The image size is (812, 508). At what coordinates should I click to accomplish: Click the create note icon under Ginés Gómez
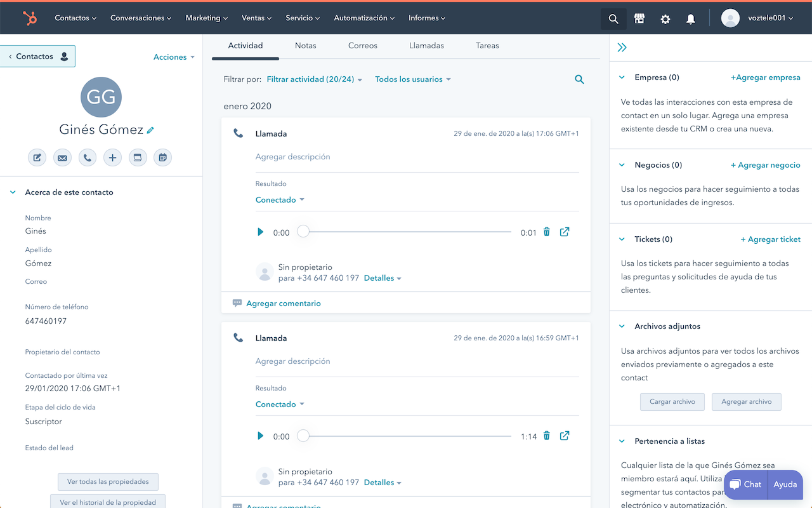(37, 157)
